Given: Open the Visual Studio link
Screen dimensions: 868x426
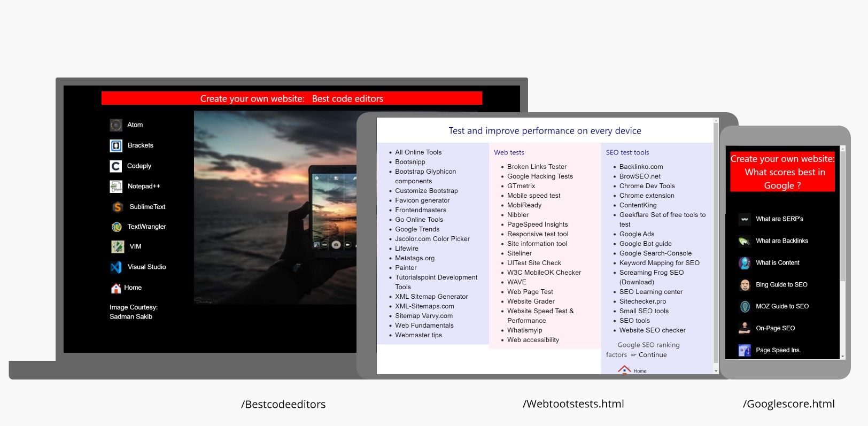Looking at the screenshot, I should [x=147, y=267].
